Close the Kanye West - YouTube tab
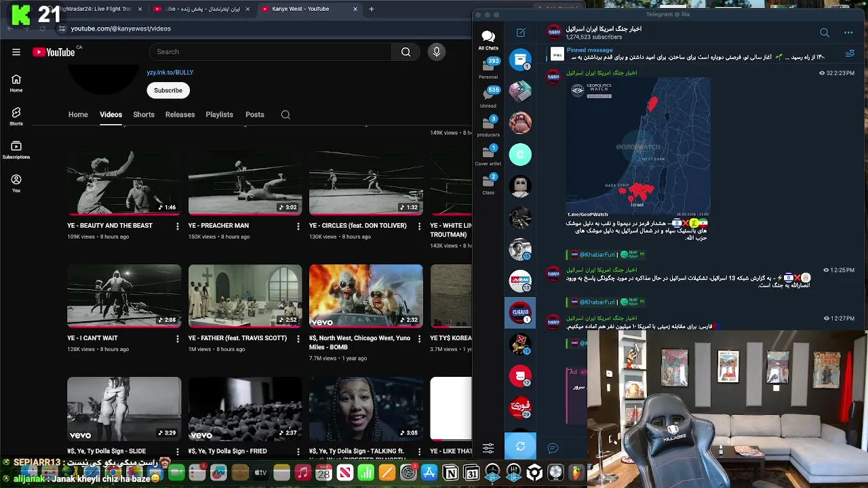 pos(355,9)
